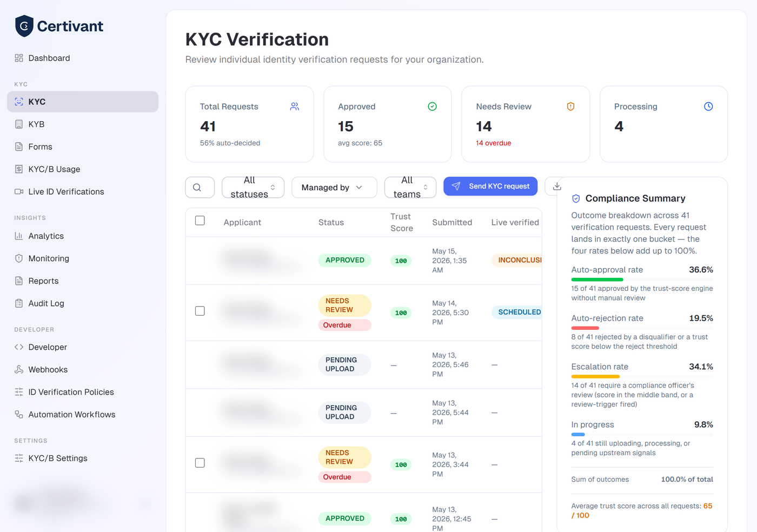This screenshot has height=532, width=757.
Task: Sort by Submitted column header
Action: click(452, 222)
